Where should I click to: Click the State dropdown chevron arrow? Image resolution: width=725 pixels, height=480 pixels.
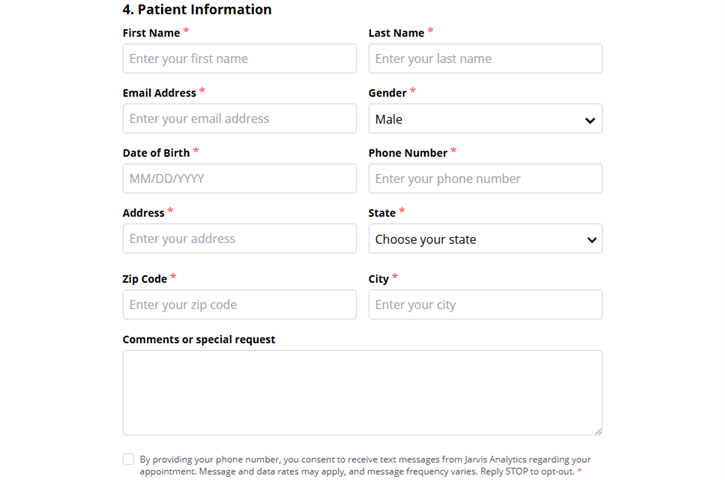point(592,240)
